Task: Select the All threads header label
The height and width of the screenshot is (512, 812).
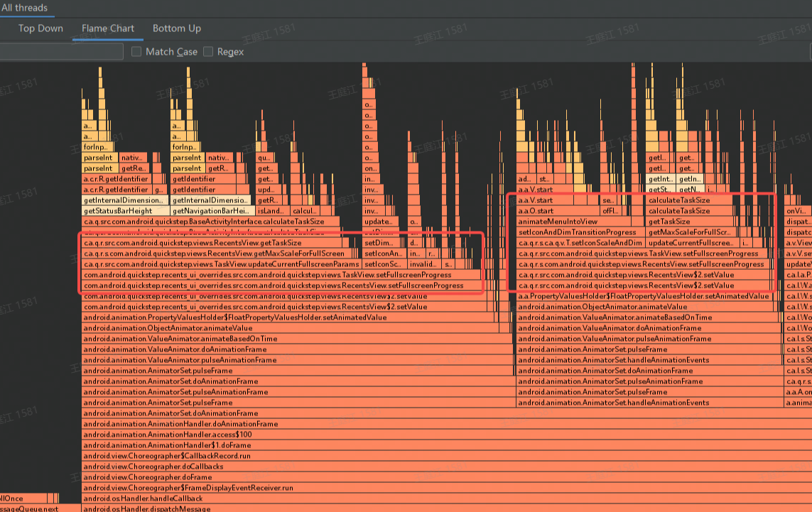Action: [x=24, y=8]
